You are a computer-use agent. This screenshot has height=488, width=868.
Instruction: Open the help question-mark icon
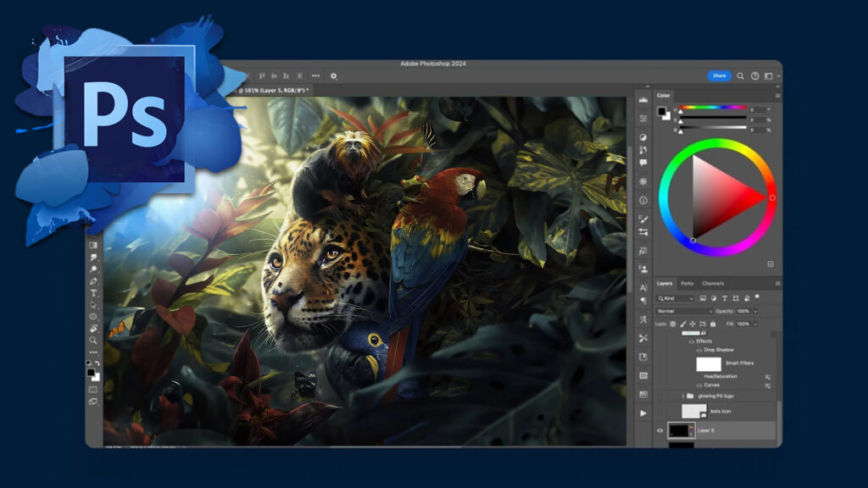pos(754,75)
